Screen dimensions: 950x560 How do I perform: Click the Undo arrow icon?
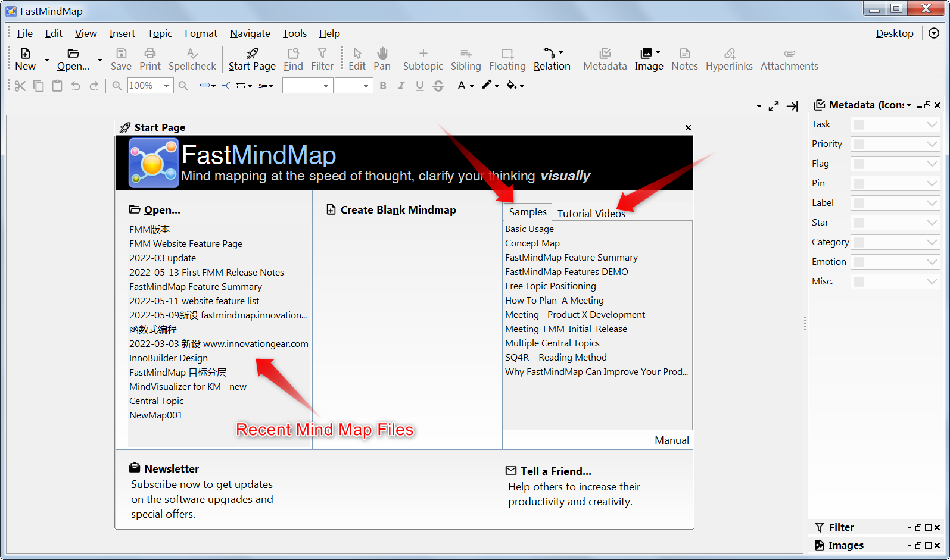click(x=76, y=86)
